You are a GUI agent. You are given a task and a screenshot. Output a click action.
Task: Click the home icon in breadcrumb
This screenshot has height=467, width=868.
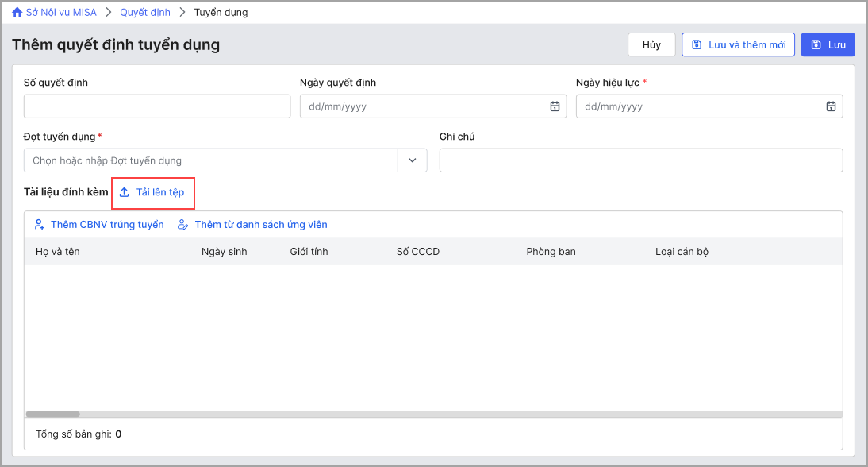pyautogui.click(x=17, y=12)
